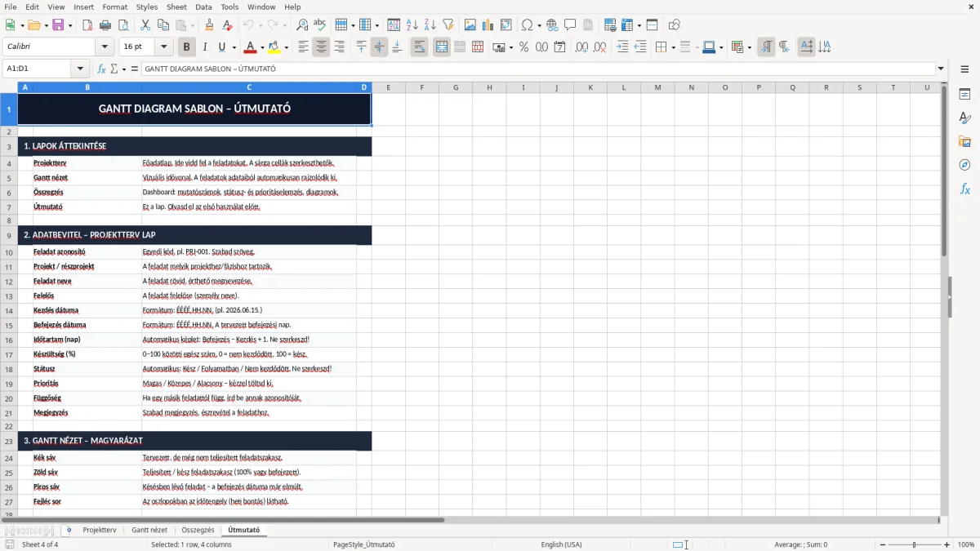Open the Data menu

203,7
